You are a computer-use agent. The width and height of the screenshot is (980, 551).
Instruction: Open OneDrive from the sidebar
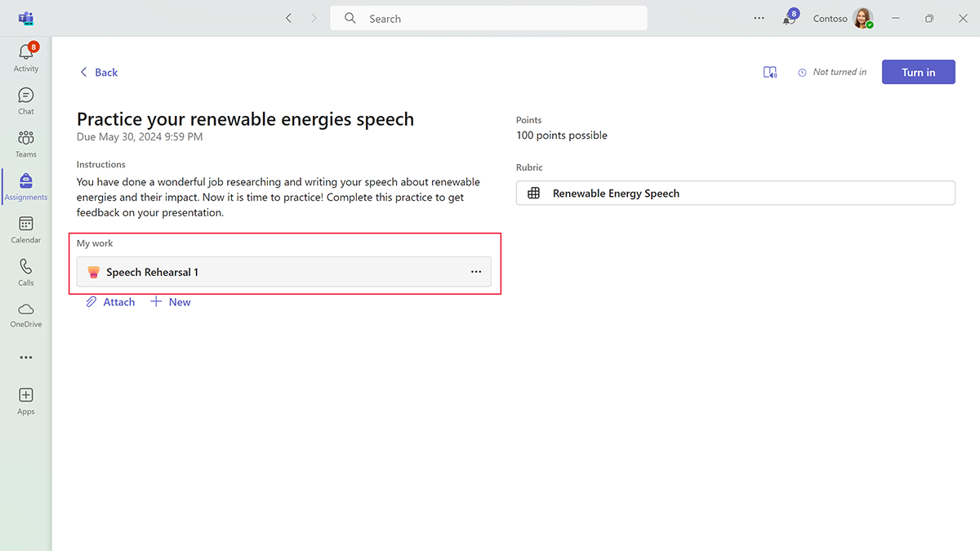(x=25, y=315)
